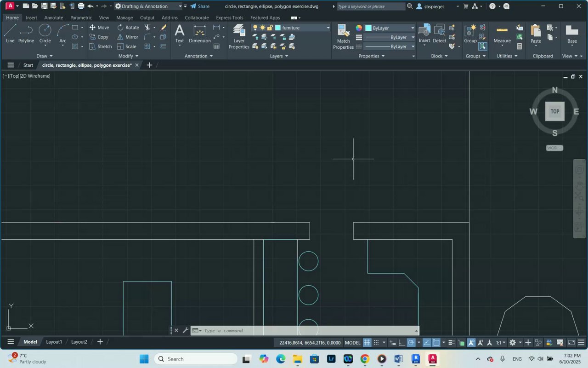Click Match Properties icon
The height and width of the screenshot is (368, 588).
tap(344, 36)
